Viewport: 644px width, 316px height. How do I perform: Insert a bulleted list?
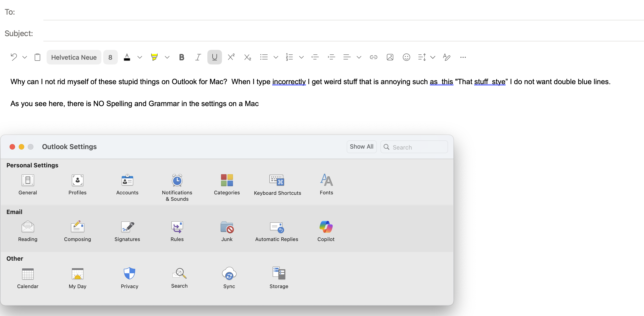264,57
